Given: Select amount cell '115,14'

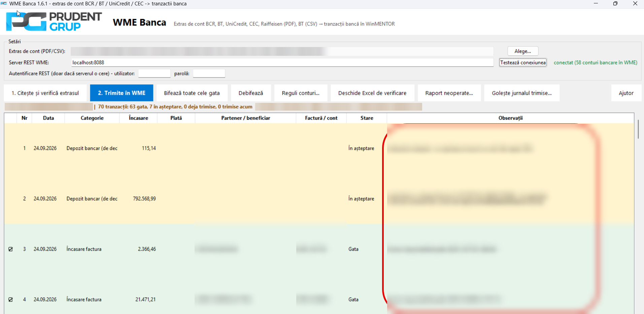Looking at the screenshot, I should click(x=149, y=148).
